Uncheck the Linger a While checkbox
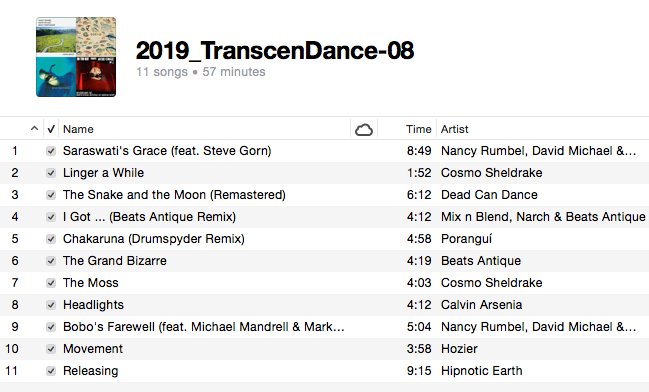Image resolution: width=649 pixels, height=392 pixels. click(x=51, y=173)
